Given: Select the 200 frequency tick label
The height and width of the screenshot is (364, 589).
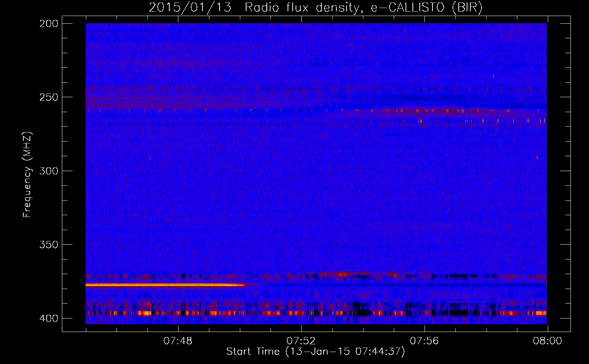Looking at the screenshot, I should [48, 24].
